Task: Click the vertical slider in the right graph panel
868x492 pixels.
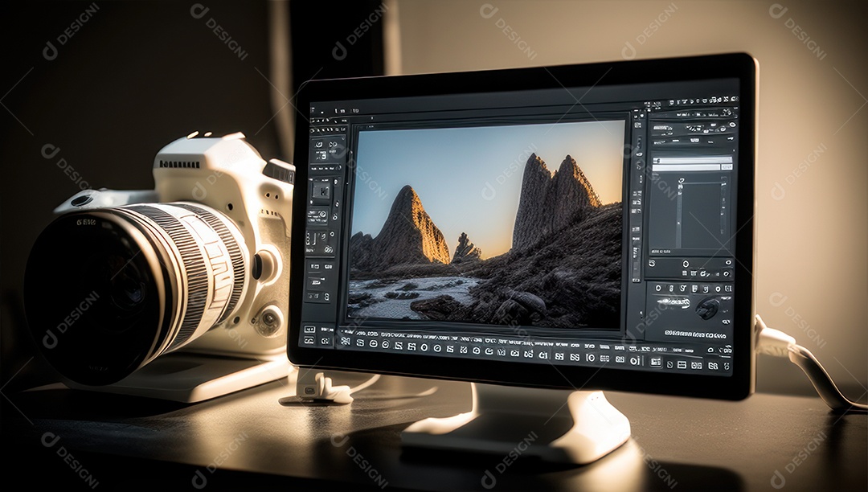Action: pos(680,211)
